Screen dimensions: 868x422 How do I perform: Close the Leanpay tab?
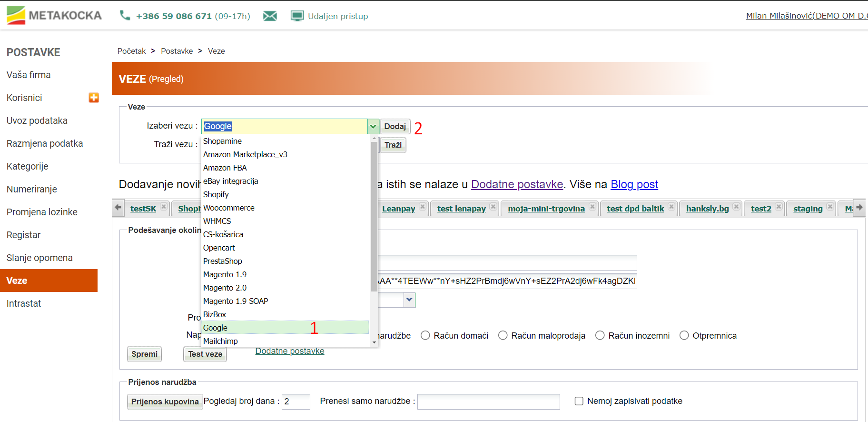[422, 207]
